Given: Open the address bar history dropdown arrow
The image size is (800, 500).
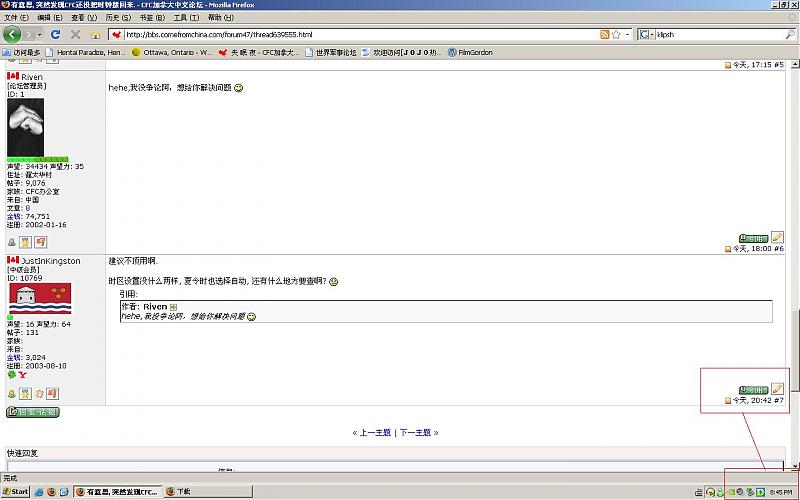Looking at the screenshot, I should [628, 35].
